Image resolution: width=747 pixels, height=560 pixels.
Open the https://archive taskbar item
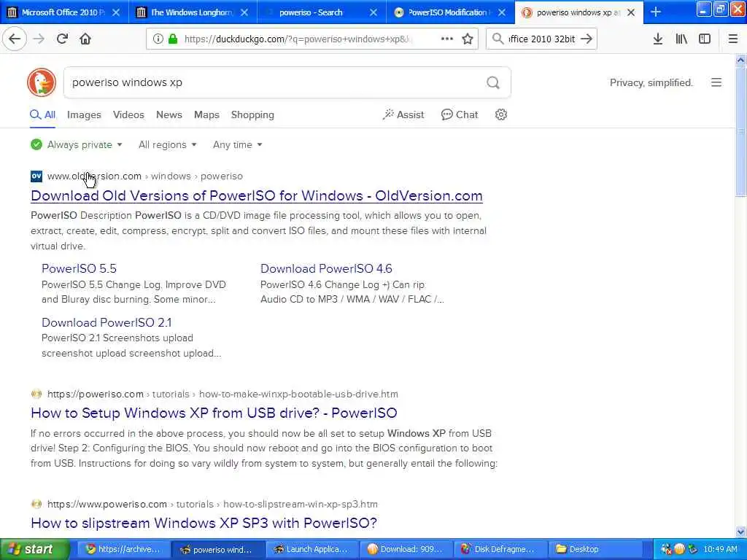[x=123, y=549]
